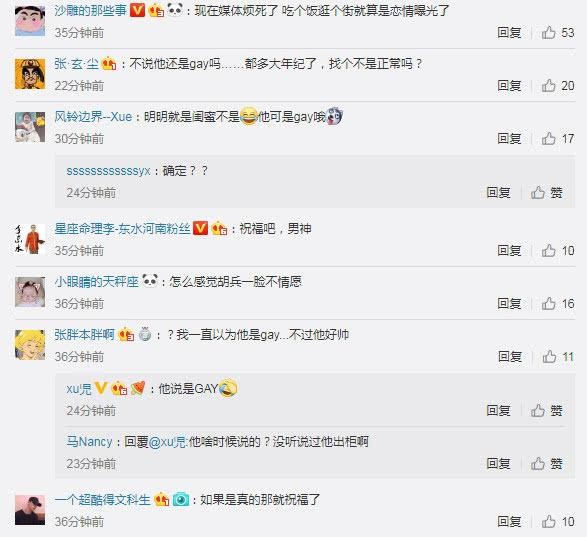Screen dimensions: 587x537
Task: Reply to 一个超酷得文科生's comment
Action: [x=509, y=521]
